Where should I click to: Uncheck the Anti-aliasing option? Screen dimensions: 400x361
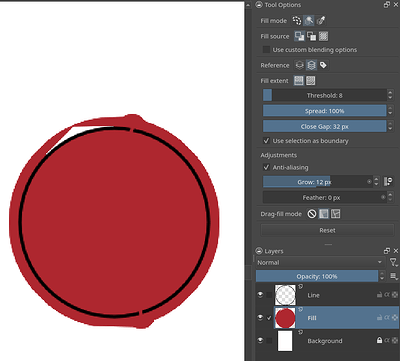click(x=266, y=167)
